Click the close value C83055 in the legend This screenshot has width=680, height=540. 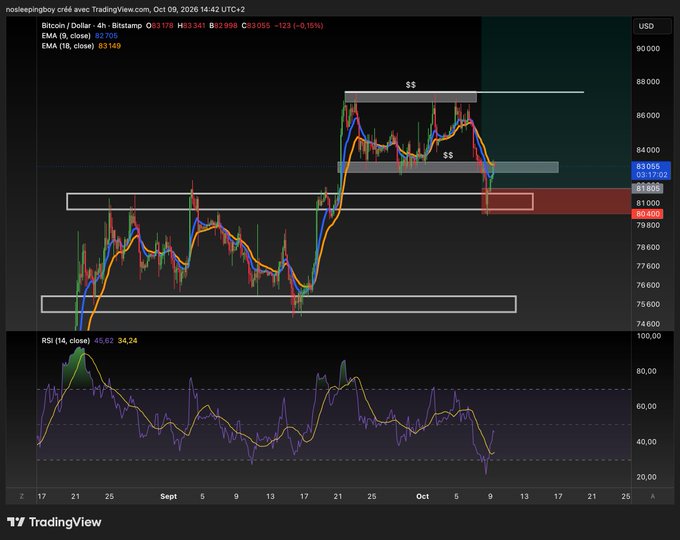[256, 26]
